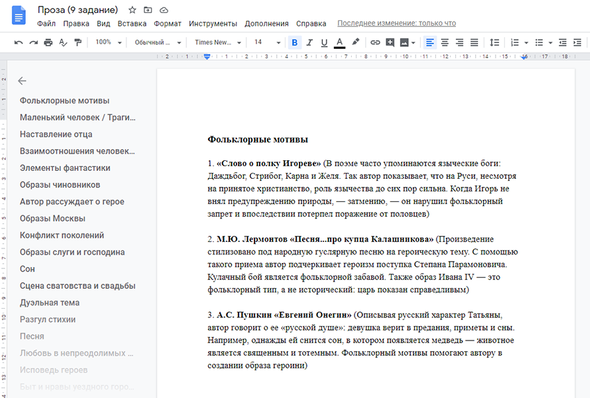Justify text alignment
The height and width of the screenshot is (398, 590).
[474, 43]
